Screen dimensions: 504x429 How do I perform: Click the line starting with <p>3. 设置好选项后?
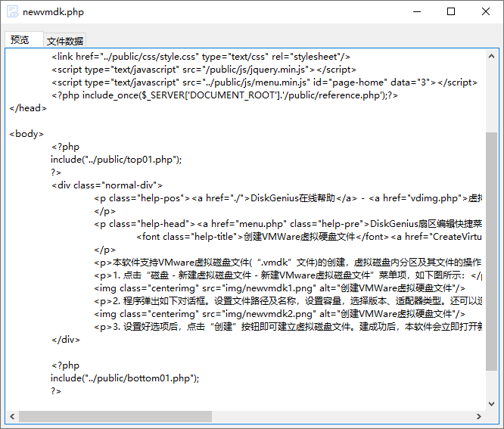click(x=288, y=327)
